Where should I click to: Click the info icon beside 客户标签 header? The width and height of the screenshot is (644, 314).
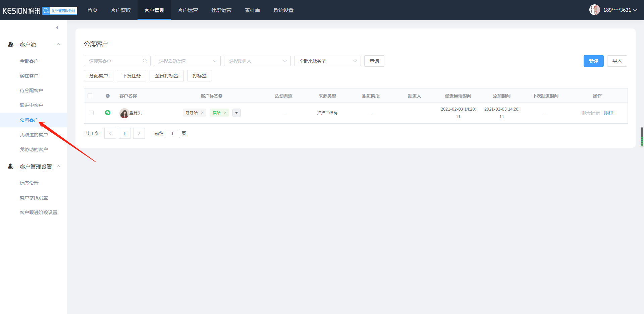220,96
